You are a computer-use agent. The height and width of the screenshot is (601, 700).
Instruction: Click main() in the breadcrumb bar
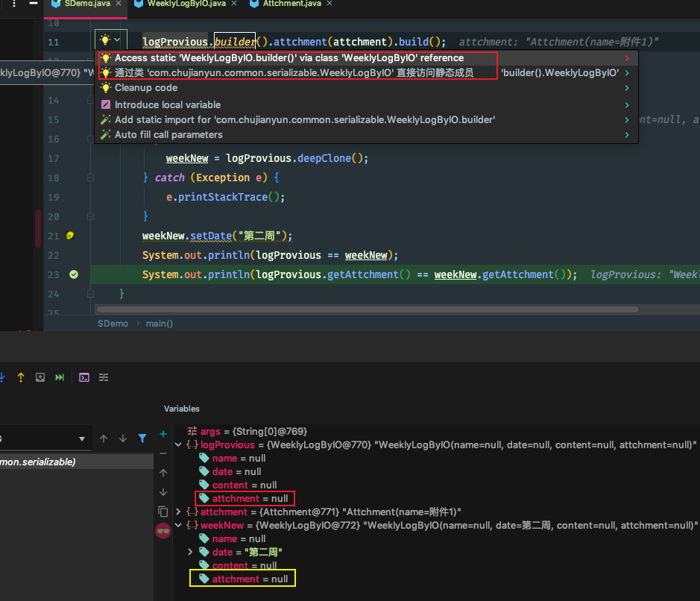[160, 324]
